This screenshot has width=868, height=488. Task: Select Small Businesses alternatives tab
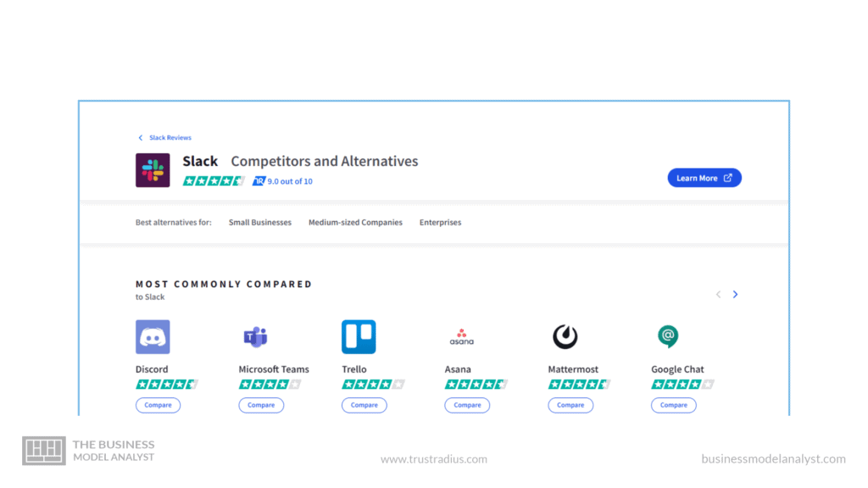[260, 223]
